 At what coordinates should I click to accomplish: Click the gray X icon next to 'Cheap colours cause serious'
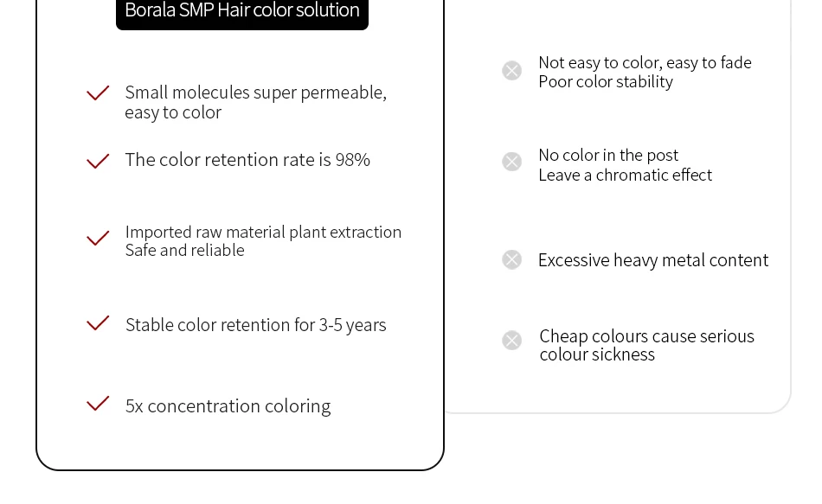[511, 340]
